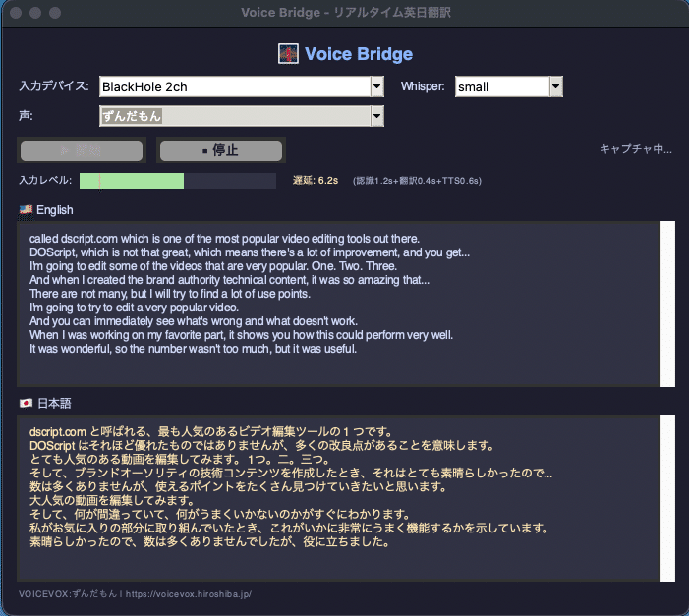Click the Japanese line starting 'dscript.com と呼ばれる'
The image size is (689, 616).
tap(211, 432)
